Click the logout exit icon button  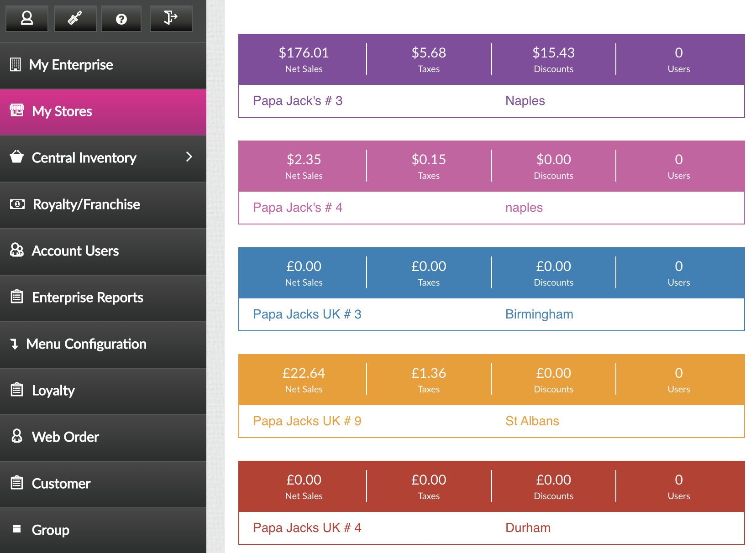click(x=171, y=19)
